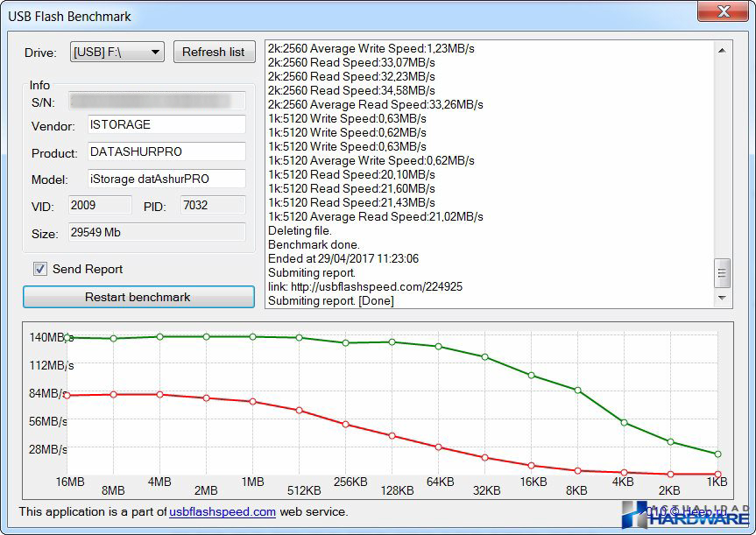Click the 84MB/s axis label on chart

(47, 393)
